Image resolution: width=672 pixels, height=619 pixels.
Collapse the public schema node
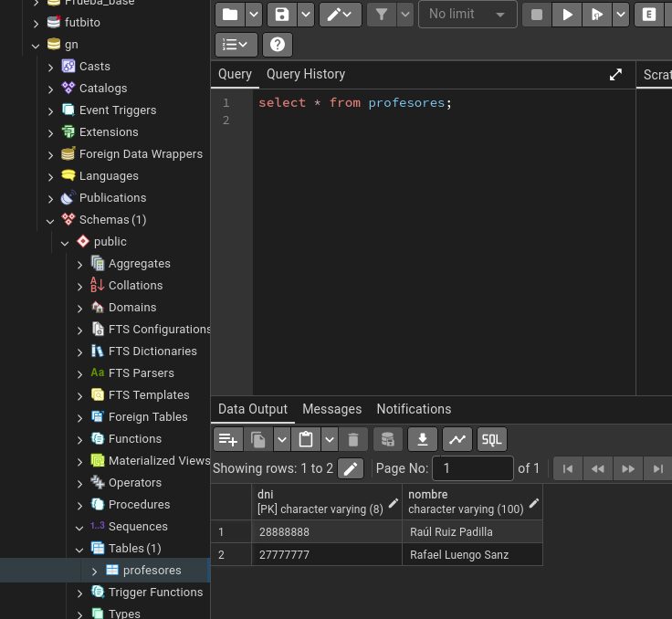click(65, 243)
